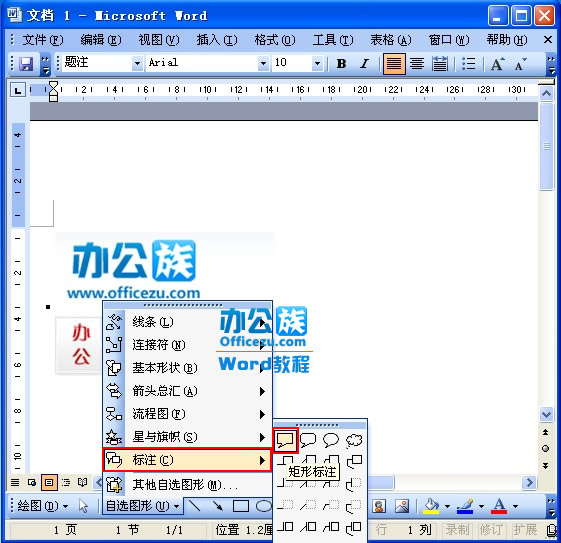Click the Rectangle drawing tool

pyautogui.click(x=241, y=506)
